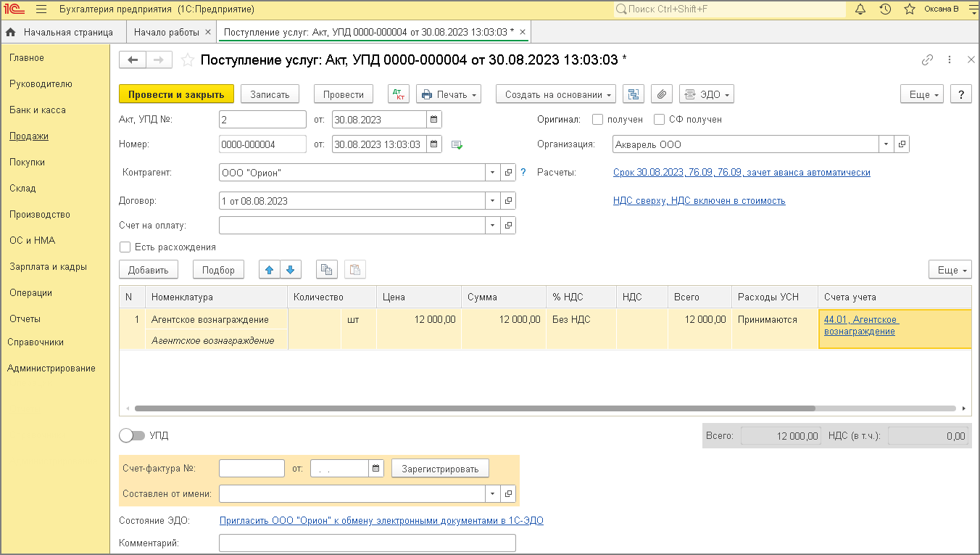Open favorites star in top bar
Image resolution: width=980 pixels, height=555 pixels.
pos(910,9)
